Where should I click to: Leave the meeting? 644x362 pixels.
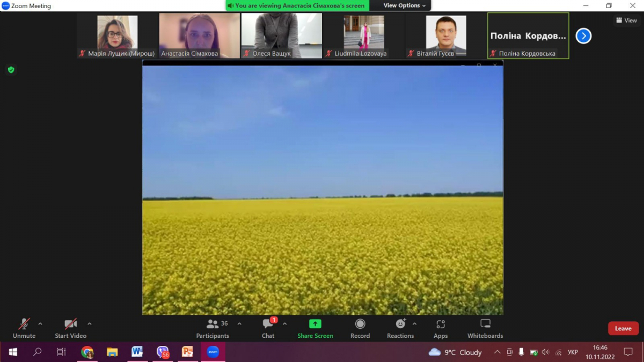[623, 328]
